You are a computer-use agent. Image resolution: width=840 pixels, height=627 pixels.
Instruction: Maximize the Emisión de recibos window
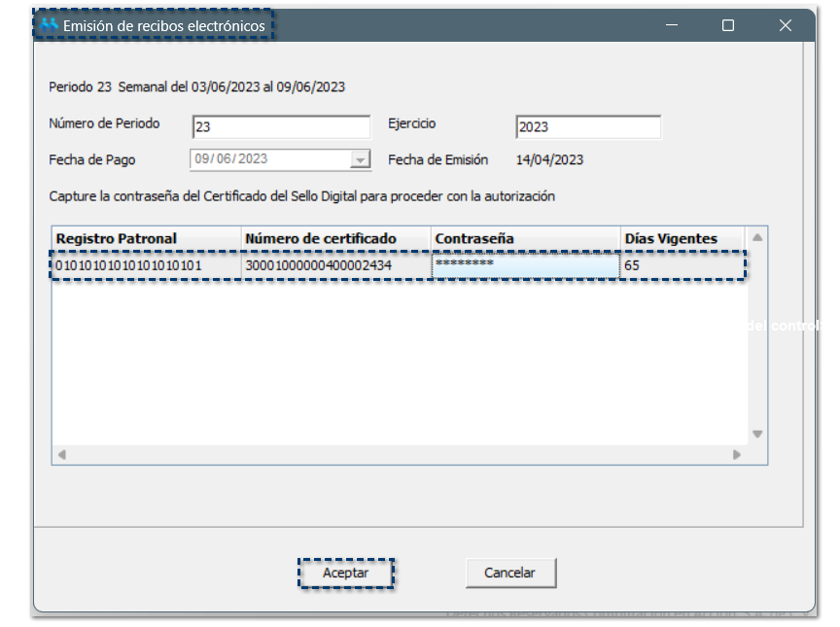coord(728,26)
